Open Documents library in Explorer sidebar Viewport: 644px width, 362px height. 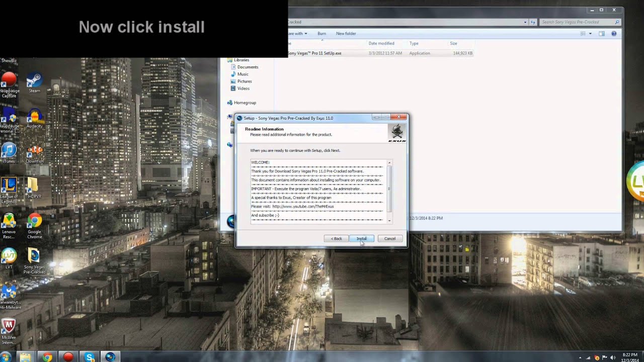[x=248, y=67]
